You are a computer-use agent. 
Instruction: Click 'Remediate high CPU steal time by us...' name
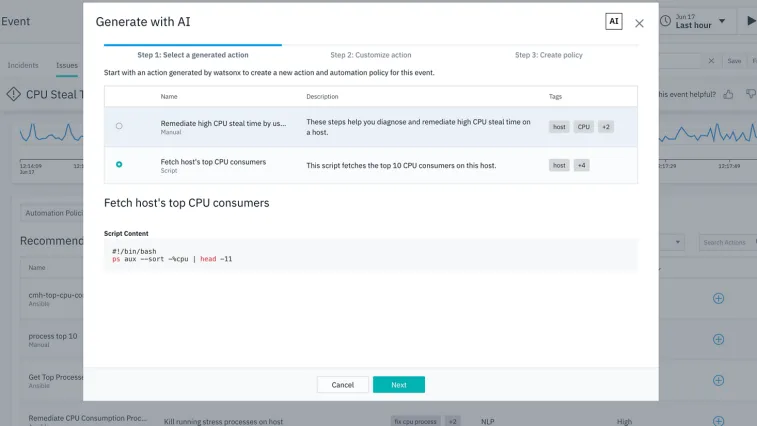(223, 123)
